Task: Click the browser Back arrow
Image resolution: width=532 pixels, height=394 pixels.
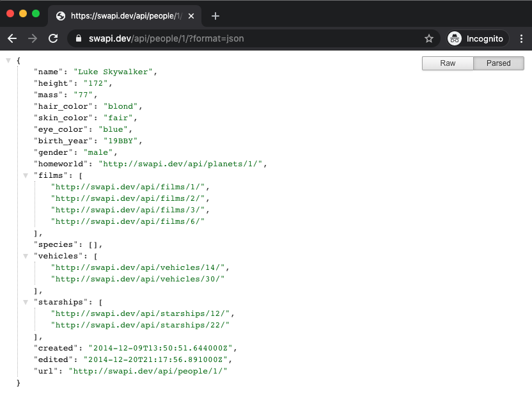Action: [x=12, y=38]
